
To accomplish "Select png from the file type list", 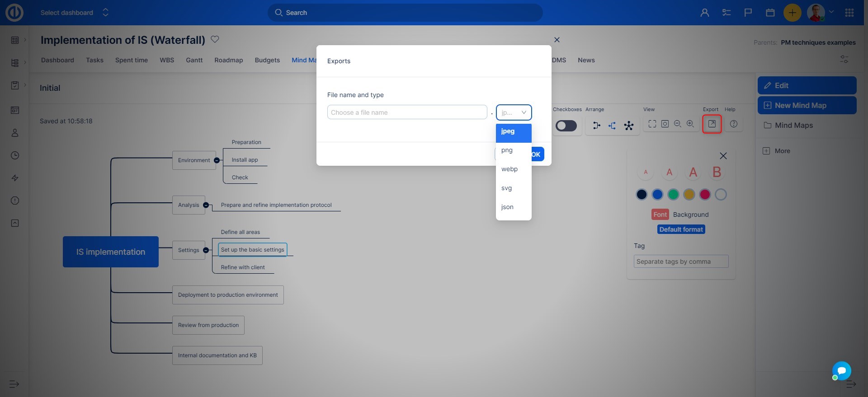I will click(507, 150).
